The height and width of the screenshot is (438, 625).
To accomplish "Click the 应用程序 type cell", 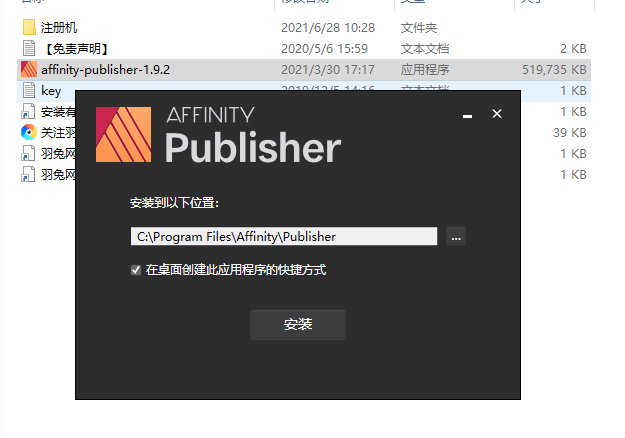I will [x=425, y=70].
